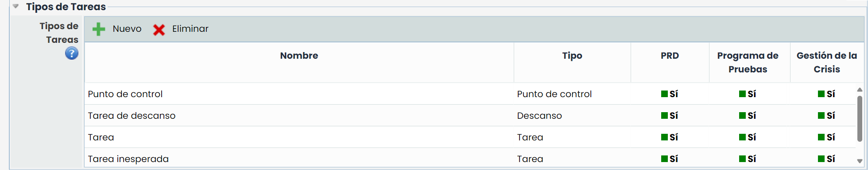Screen dimensions: 868x170
Task: Click the green plus Nuevo icon
Action: [99, 29]
